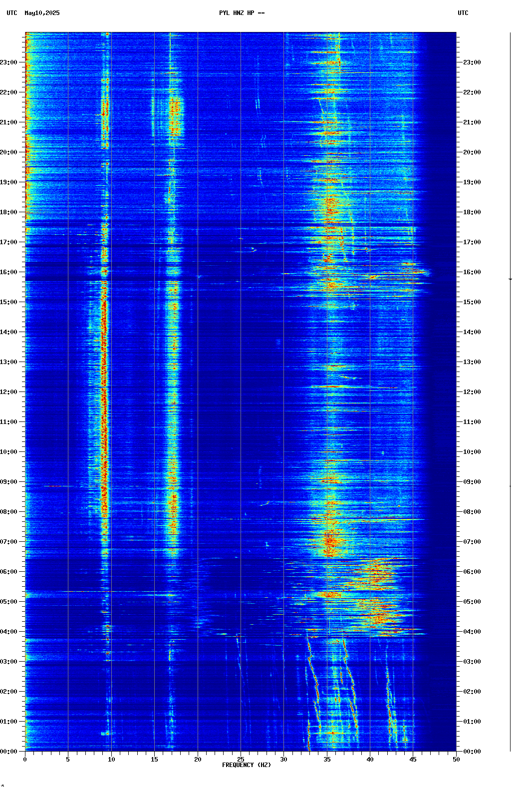Select left axis time label 12:00
Viewport: 532px width, 791px height.
click(8, 392)
